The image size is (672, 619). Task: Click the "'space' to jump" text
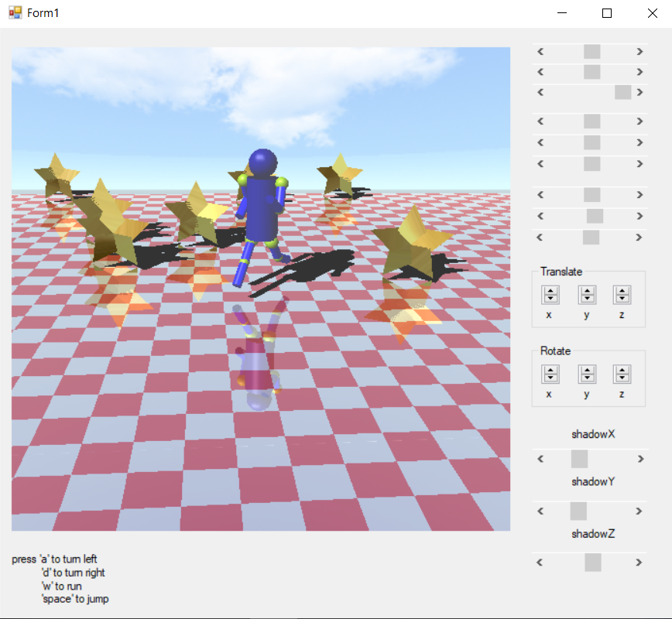pyautogui.click(x=75, y=599)
